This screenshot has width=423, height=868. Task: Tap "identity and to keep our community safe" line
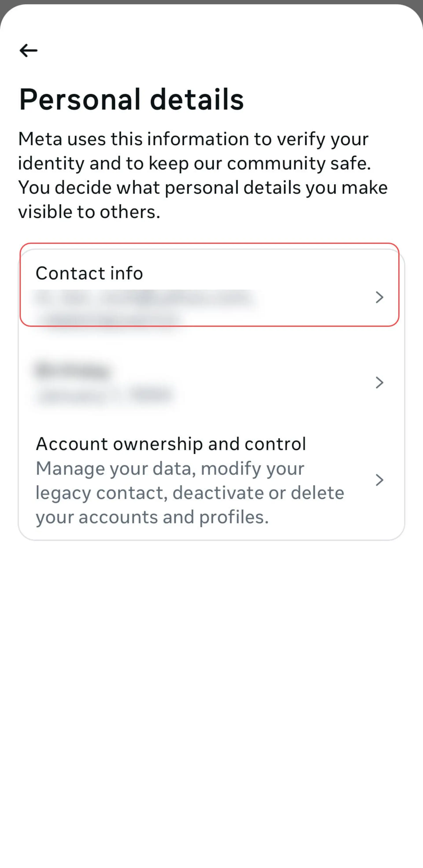(x=195, y=163)
